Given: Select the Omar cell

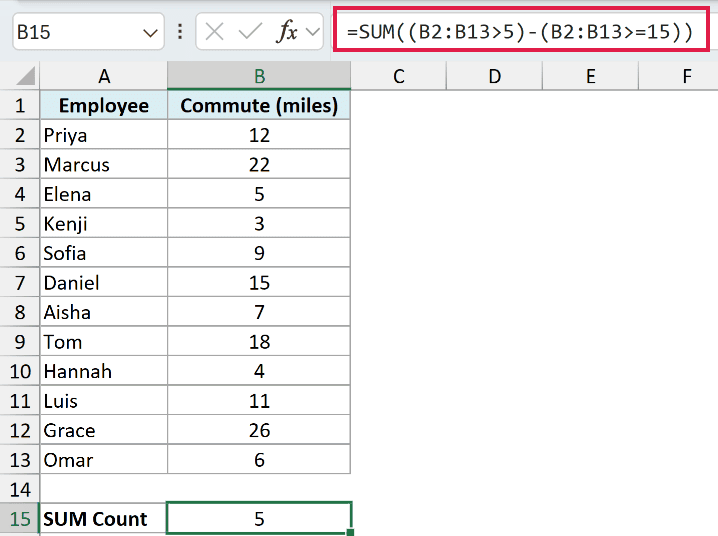Looking at the screenshot, I should (x=104, y=460).
